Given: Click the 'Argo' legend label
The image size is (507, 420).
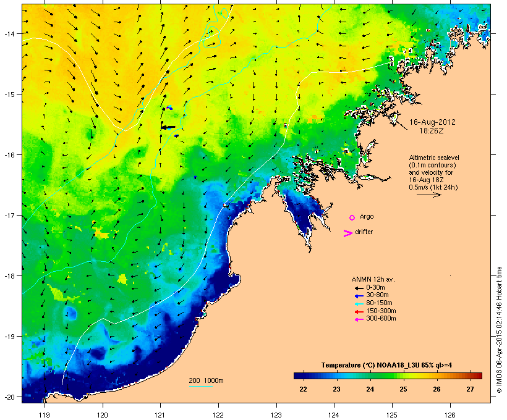Looking at the screenshot, I should tap(367, 217).
